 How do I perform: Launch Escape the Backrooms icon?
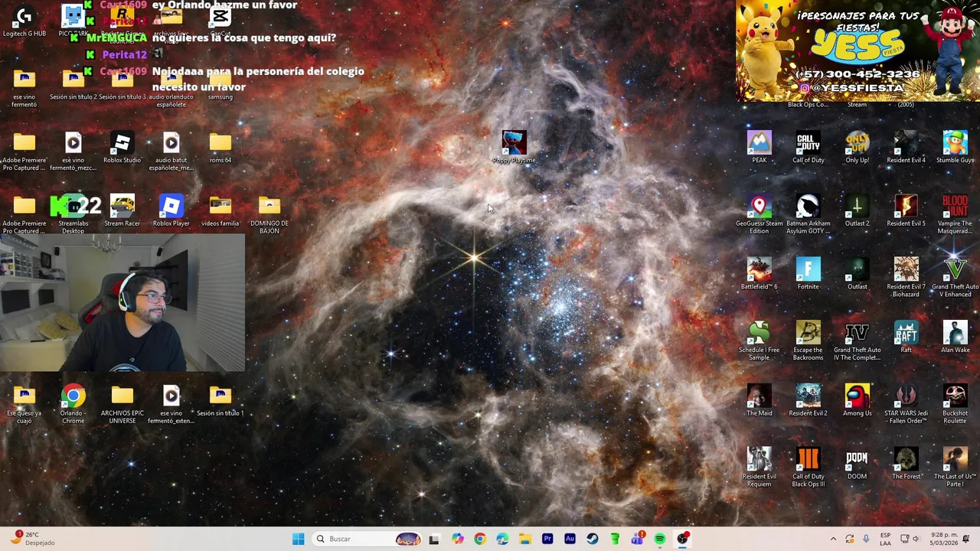(x=808, y=341)
